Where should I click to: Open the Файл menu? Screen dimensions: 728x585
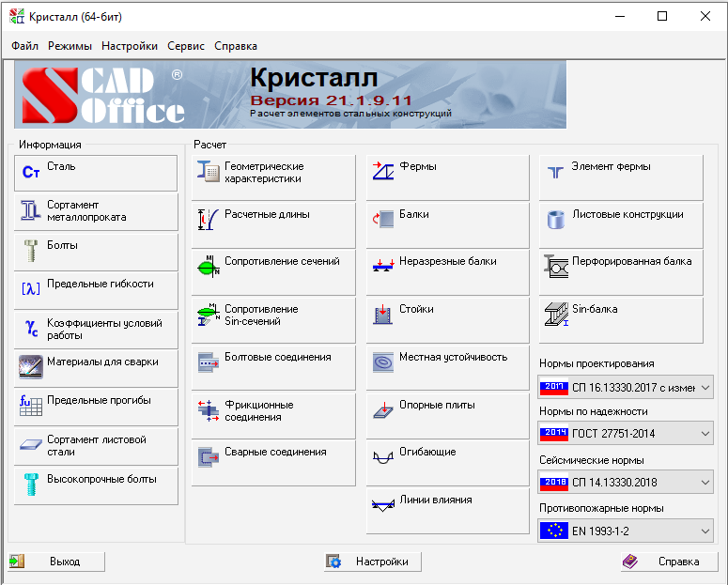(24, 46)
